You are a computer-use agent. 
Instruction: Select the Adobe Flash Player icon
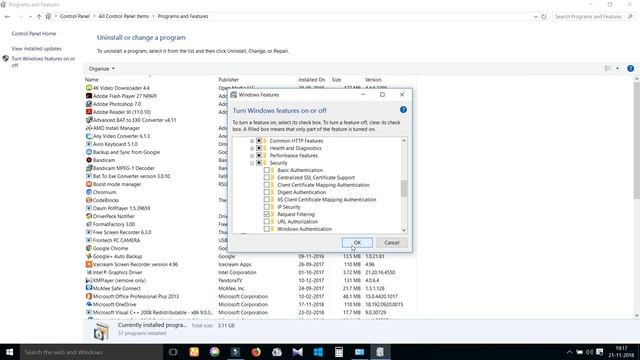click(x=89, y=96)
